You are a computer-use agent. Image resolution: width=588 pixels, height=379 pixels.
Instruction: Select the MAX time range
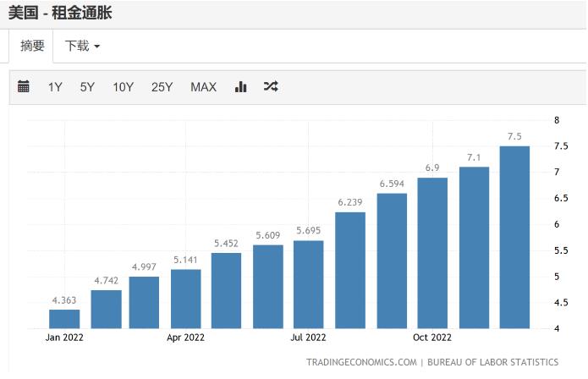[203, 87]
